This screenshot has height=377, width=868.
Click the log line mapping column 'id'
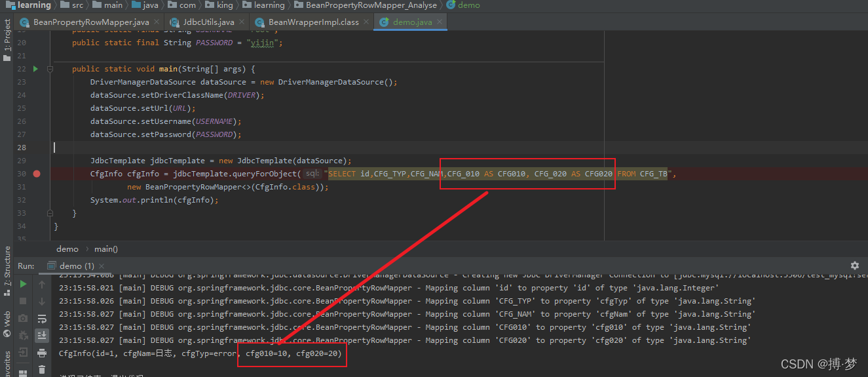(388, 288)
